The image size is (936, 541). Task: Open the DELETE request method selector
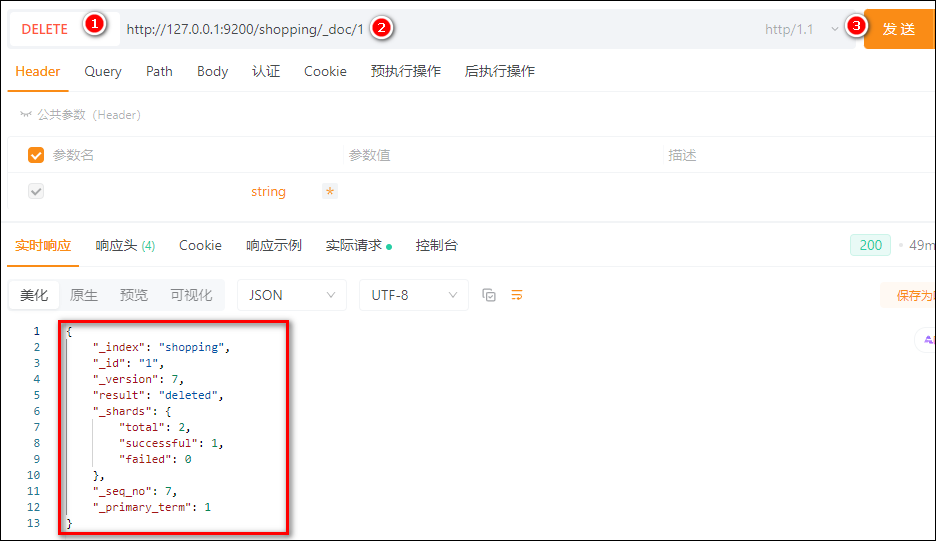pyautogui.click(x=63, y=29)
